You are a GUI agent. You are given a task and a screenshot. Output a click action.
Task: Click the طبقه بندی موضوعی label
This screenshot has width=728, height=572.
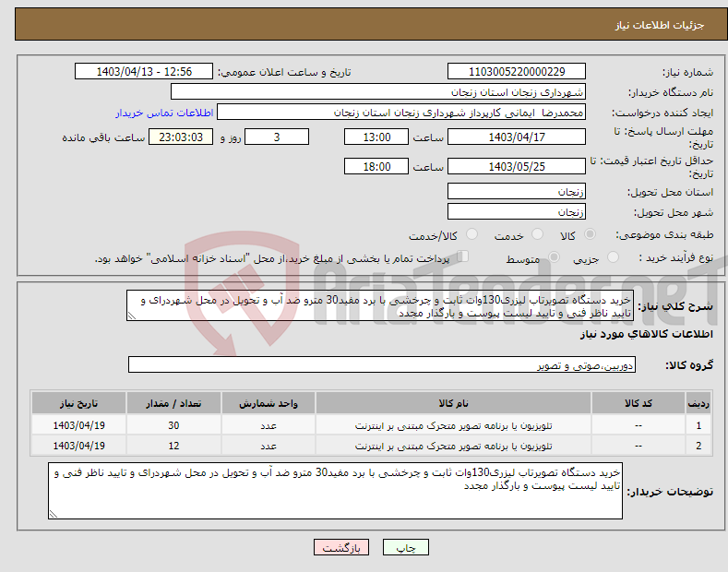[664, 235]
